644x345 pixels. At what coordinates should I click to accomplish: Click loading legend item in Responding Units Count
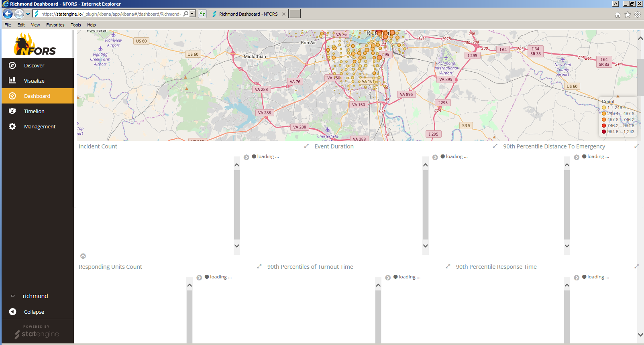[x=218, y=277]
